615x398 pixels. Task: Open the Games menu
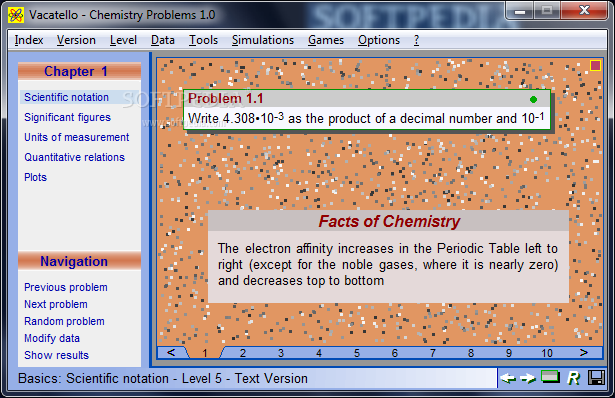[326, 40]
